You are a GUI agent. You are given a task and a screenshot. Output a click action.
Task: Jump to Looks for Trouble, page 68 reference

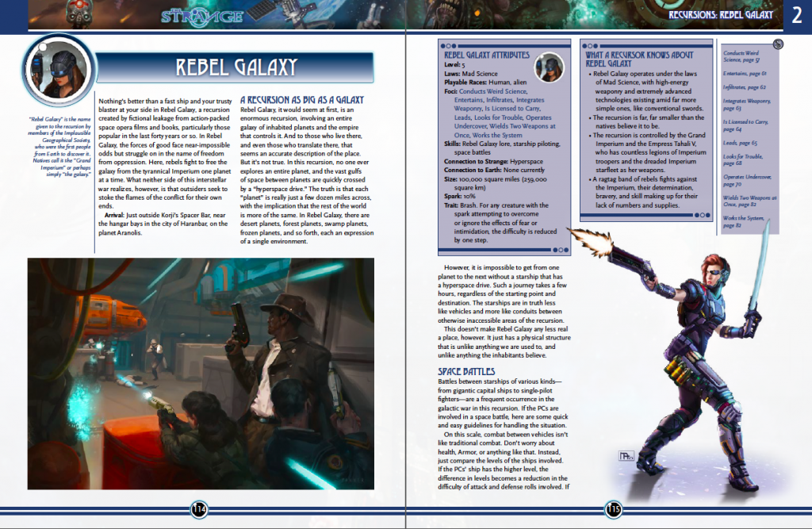tap(743, 159)
